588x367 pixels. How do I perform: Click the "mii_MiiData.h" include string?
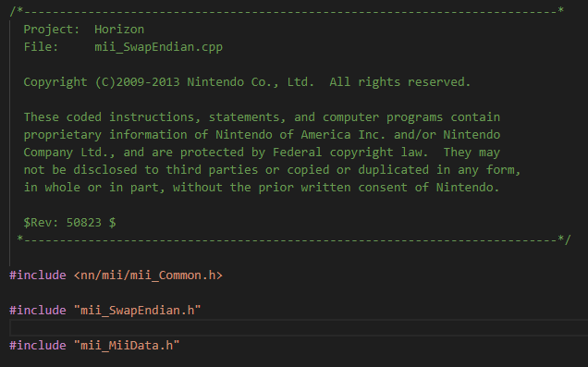(127, 346)
